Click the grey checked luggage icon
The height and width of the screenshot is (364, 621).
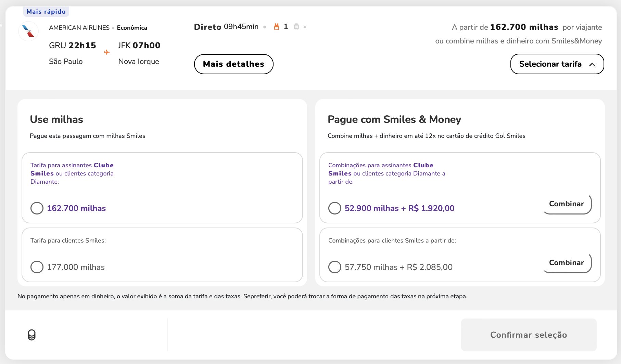[x=296, y=27]
